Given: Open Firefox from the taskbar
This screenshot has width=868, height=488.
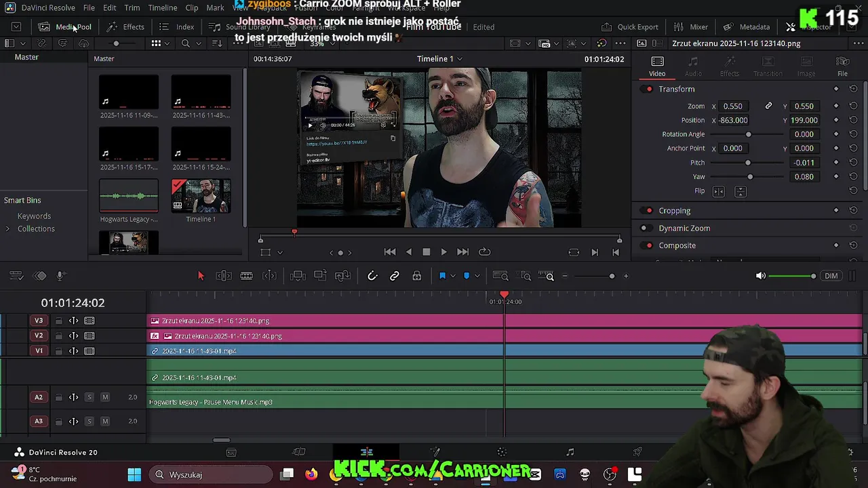Looking at the screenshot, I should 311,474.
